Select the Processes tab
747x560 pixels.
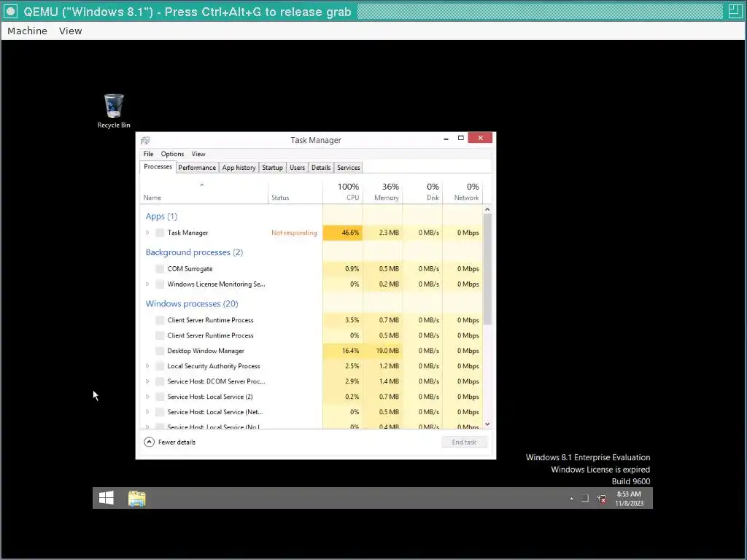click(158, 167)
